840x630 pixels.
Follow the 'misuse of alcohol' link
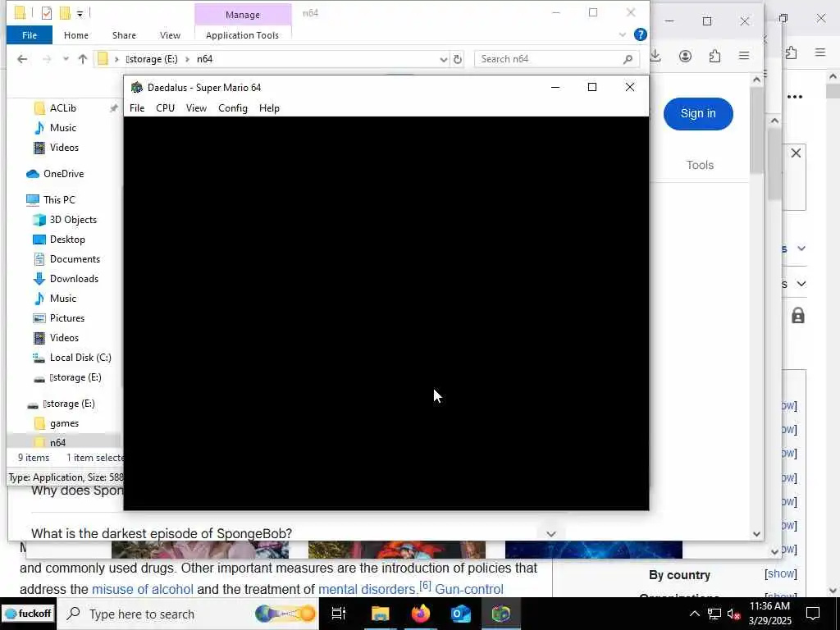[143, 589]
